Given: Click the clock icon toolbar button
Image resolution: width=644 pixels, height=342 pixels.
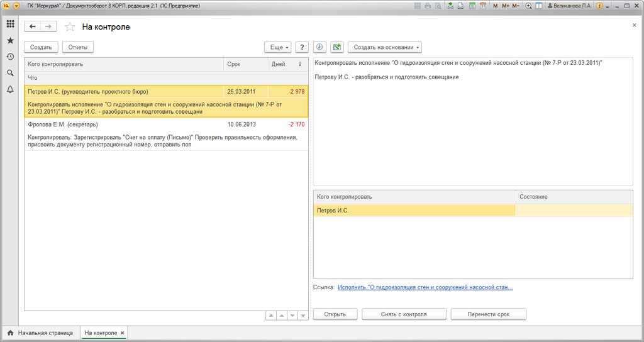Looking at the screenshot, I should coord(319,47).
